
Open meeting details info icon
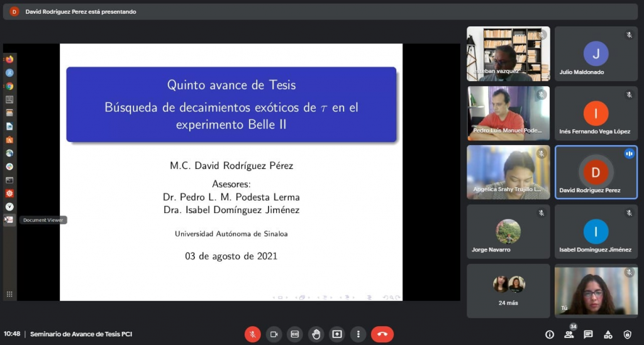tap(550, 335)
